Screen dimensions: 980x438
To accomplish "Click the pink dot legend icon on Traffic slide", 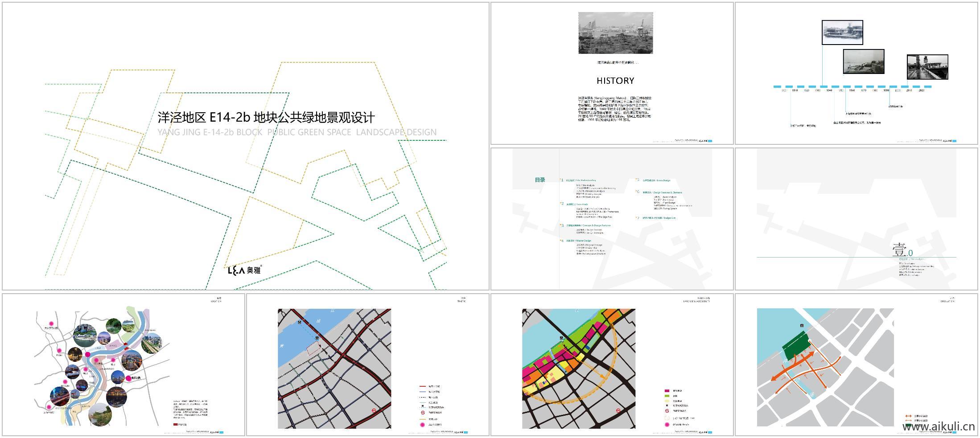I will coord(422,425).
